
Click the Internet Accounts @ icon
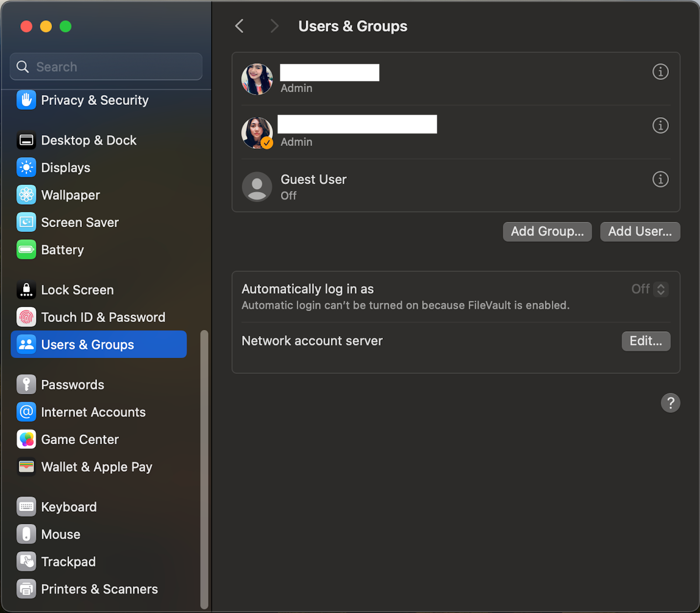click(x=26, y=412)
